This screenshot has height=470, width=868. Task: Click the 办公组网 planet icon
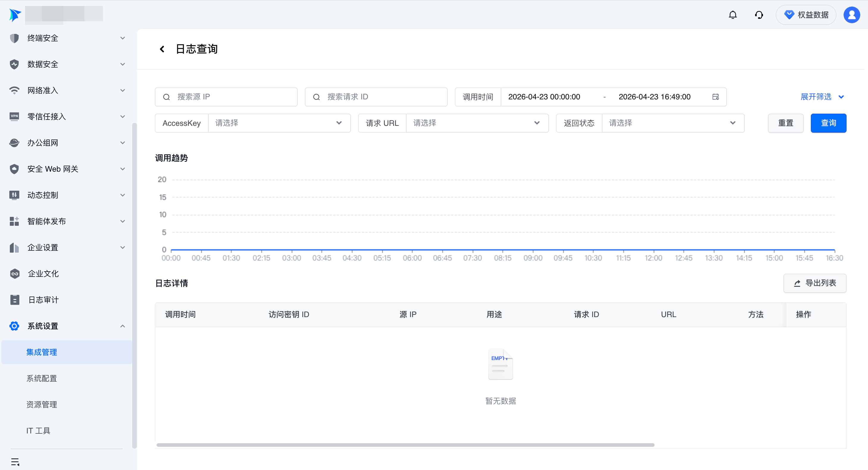(x=14, y=143)
